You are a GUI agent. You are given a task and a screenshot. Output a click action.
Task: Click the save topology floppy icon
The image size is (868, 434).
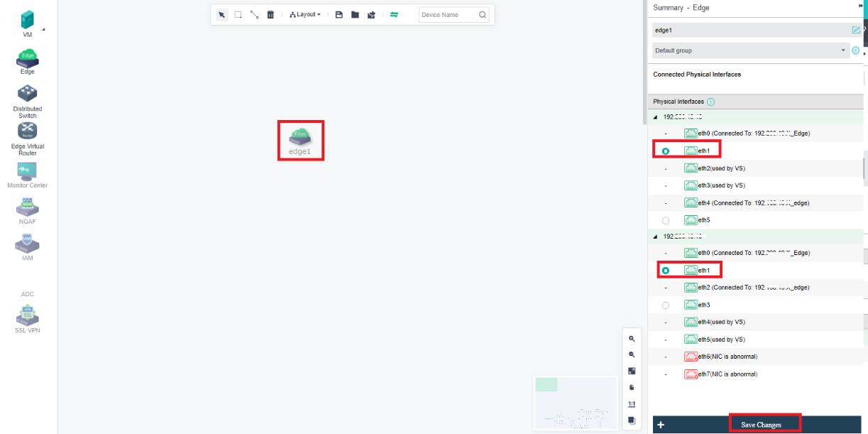point(339,14)
